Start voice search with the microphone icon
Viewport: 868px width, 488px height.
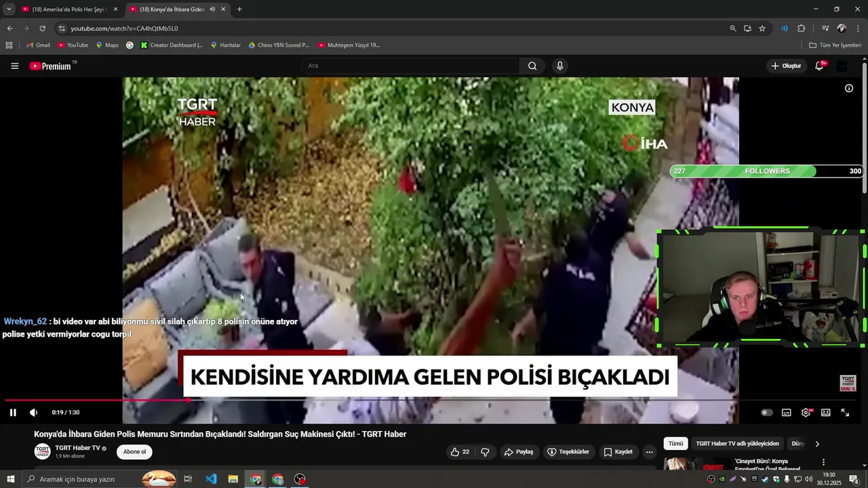tap(560, 66)
